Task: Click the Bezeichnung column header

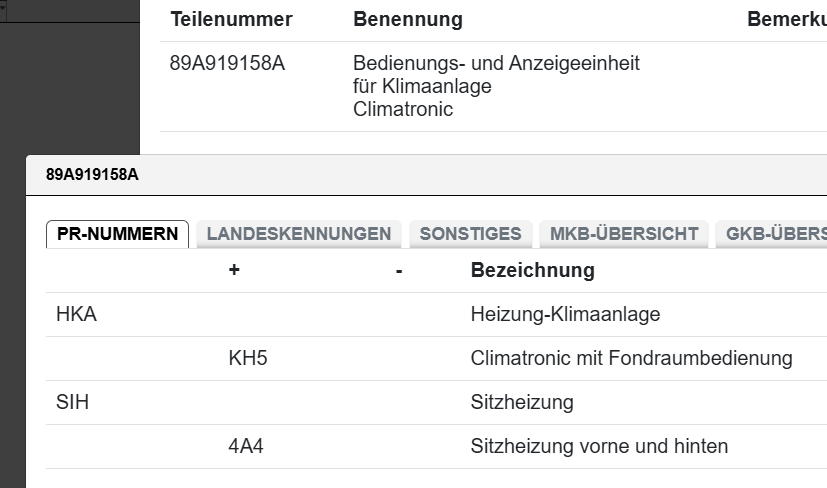Action: [532, 270]
